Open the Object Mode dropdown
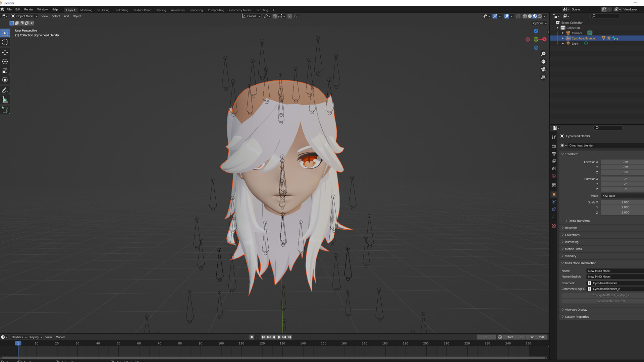 [24, 16]
